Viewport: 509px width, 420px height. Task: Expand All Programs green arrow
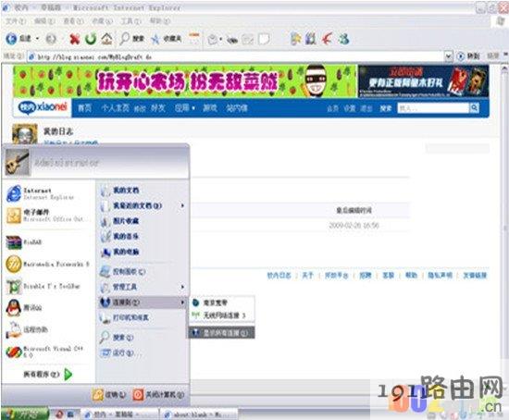coord(68,375)
